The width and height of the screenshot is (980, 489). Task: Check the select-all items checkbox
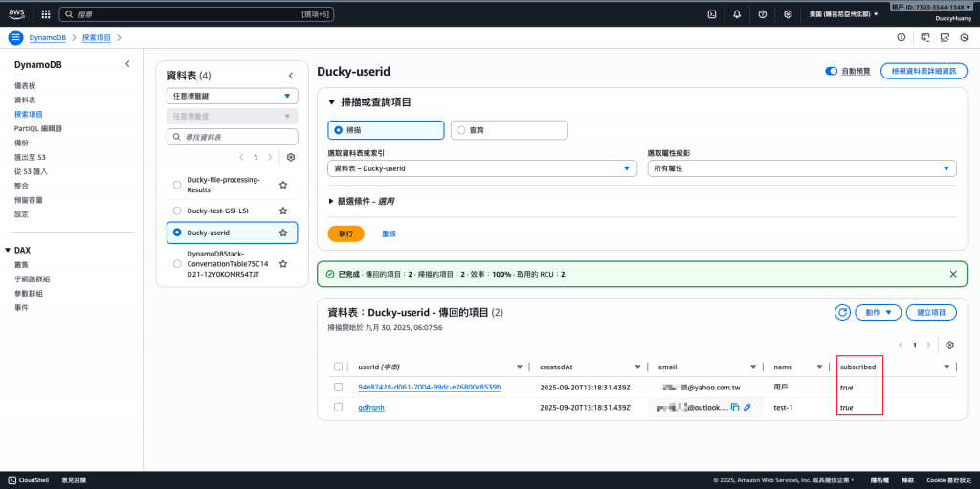338,367
